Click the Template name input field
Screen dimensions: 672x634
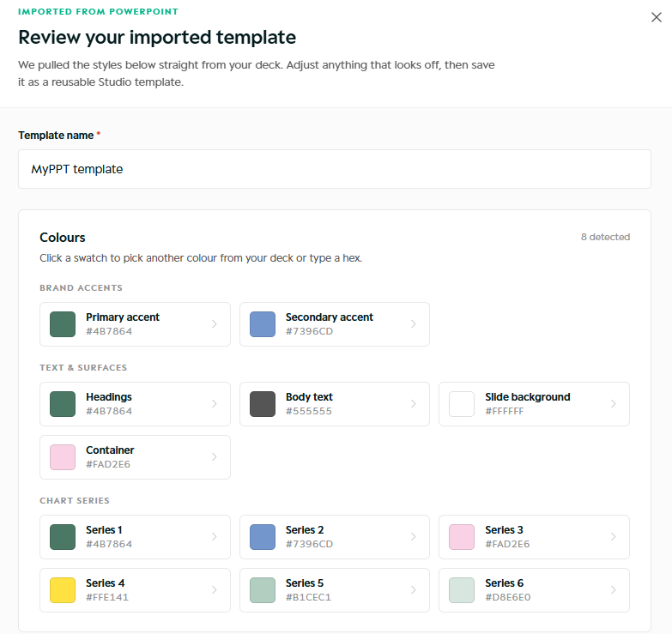tap(335, 169)
